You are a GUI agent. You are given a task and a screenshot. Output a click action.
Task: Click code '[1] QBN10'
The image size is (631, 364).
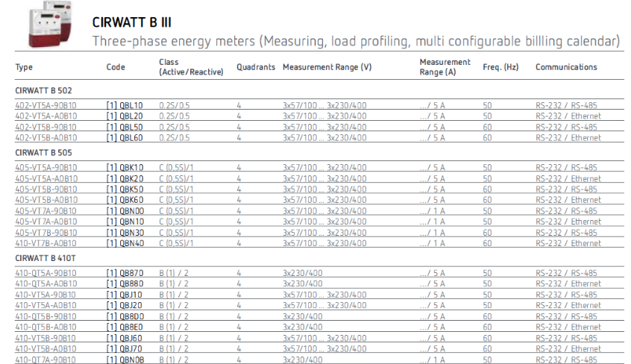125,222
